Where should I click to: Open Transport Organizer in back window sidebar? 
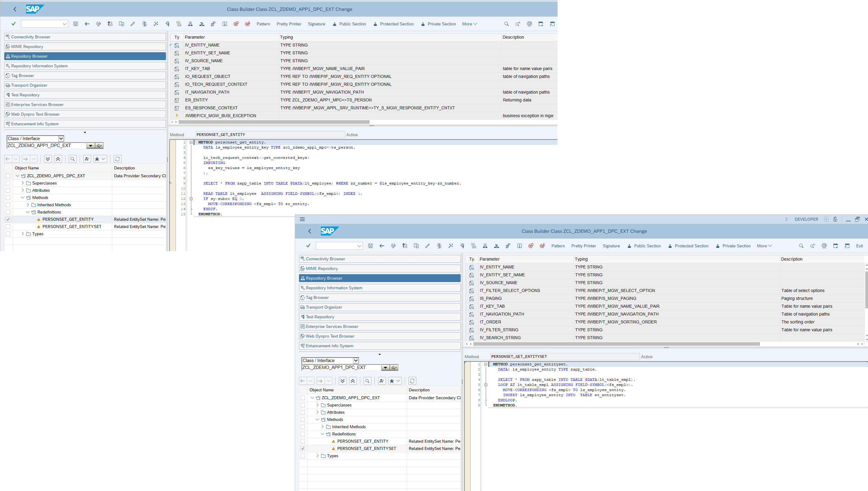85,85
